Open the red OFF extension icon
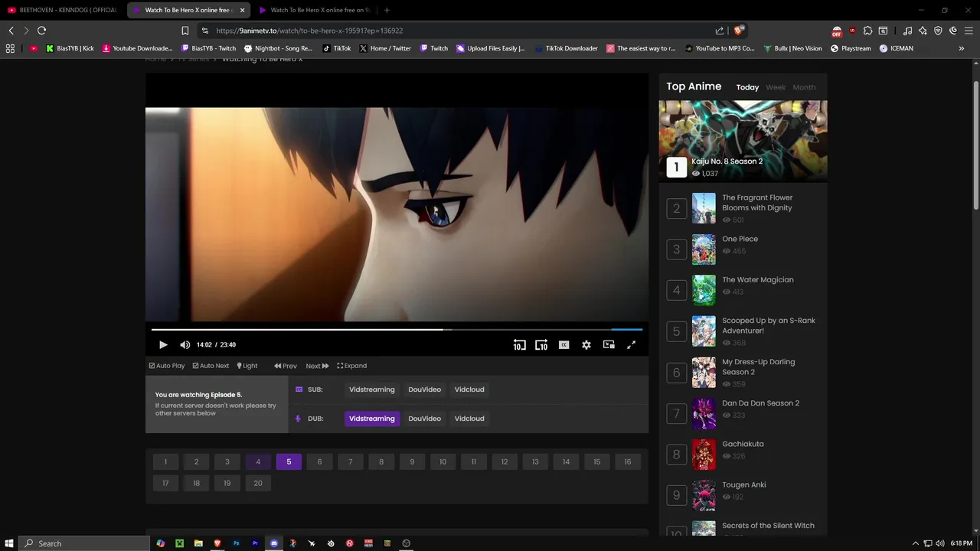The image size is (980, 551). [x=837, y=31]
